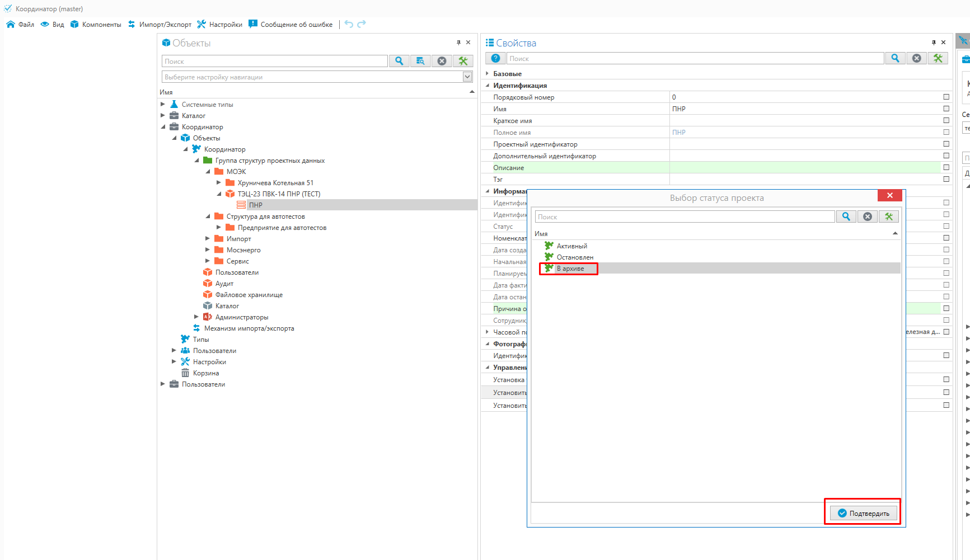Open the Компоненты menu

click(96, 24)
